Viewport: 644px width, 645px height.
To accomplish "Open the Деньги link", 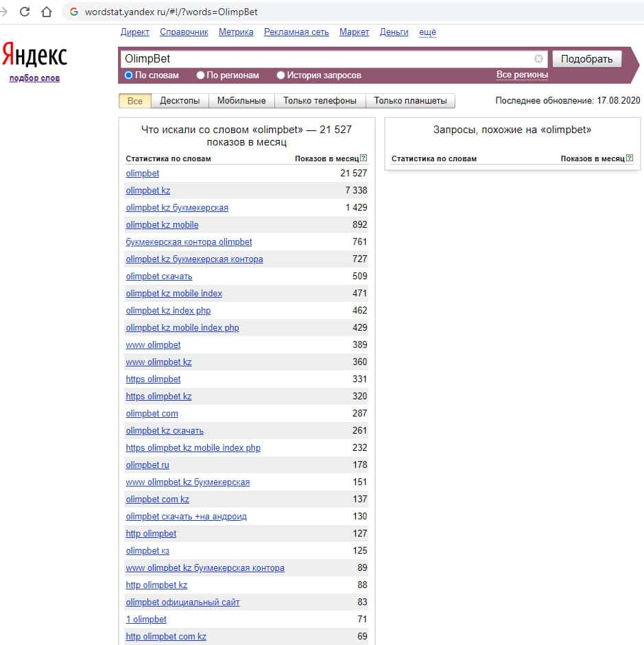I will click(394, 32).
